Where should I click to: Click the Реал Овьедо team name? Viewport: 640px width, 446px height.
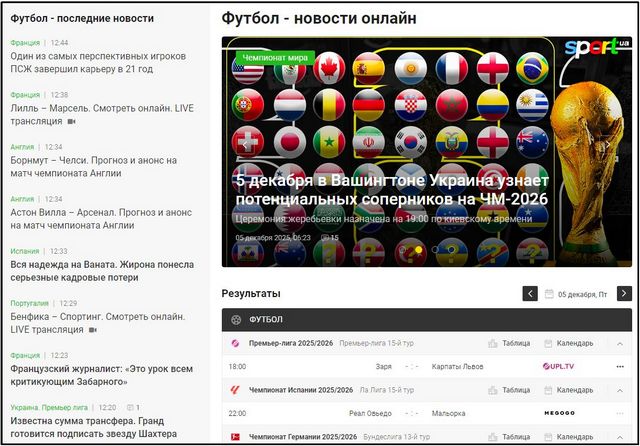(370, 413)
